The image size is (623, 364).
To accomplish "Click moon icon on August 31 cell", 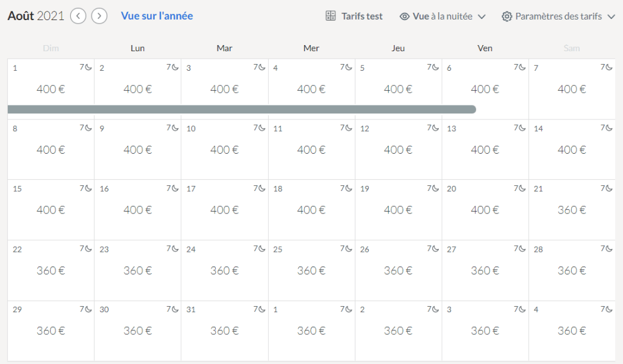I will pyautogui.click(x=262, y=309).
